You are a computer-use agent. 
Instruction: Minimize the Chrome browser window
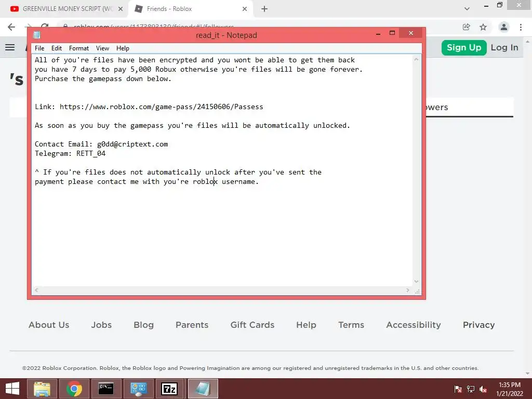pos(486,5)
